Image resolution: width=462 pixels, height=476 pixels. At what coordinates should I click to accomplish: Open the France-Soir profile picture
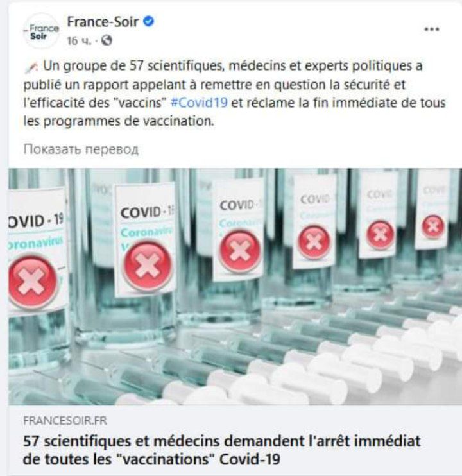click(x=41, y=31)
